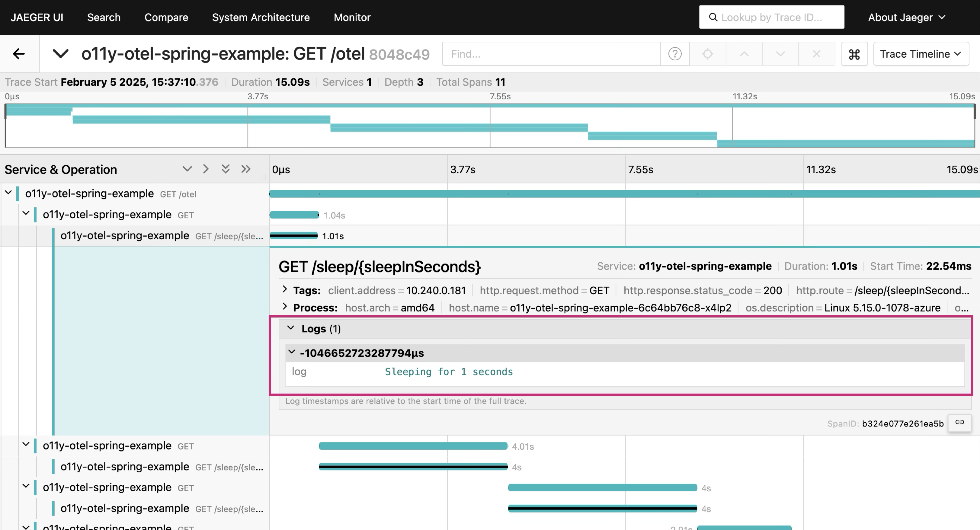Expand the Process section
Image resolution: width=980 pixels, height=530 pixels.
(285, 306)
